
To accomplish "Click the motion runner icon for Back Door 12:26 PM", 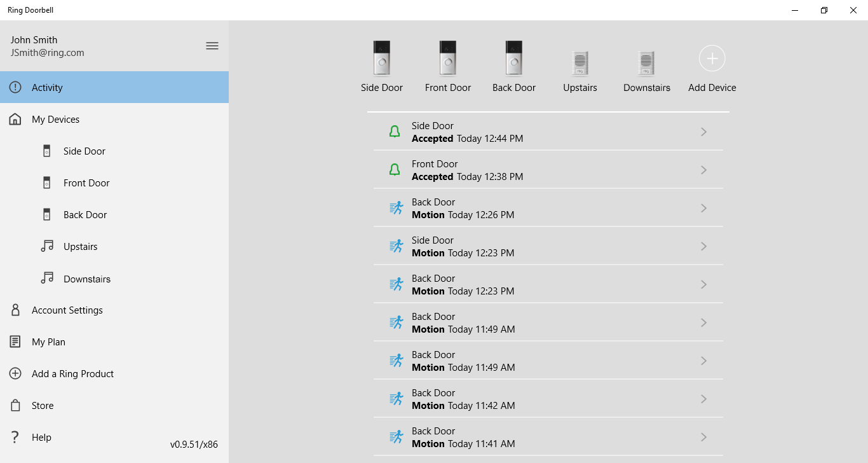I will point(396,208).
